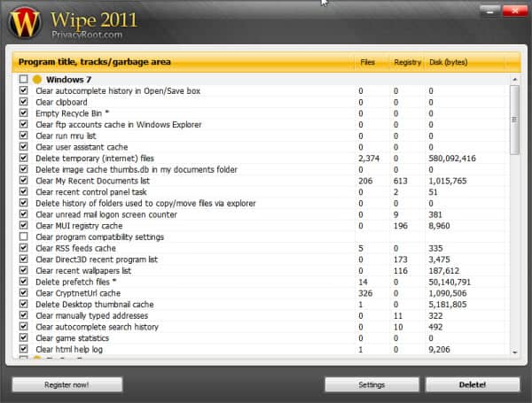Select the 613 registry value
Image resolution: width=532 pixels, height=403 pixels.
[x=401, y=181]
